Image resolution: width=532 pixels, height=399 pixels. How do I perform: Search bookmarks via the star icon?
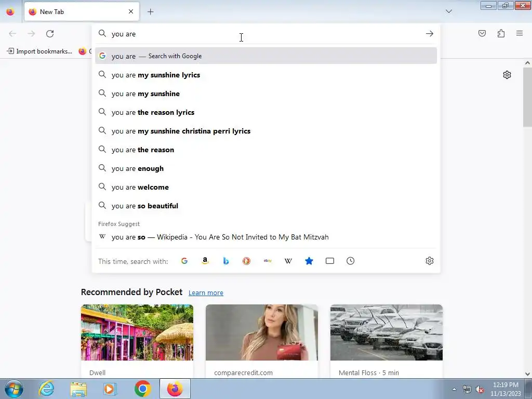pyautogui.click(x=309, y=261)
